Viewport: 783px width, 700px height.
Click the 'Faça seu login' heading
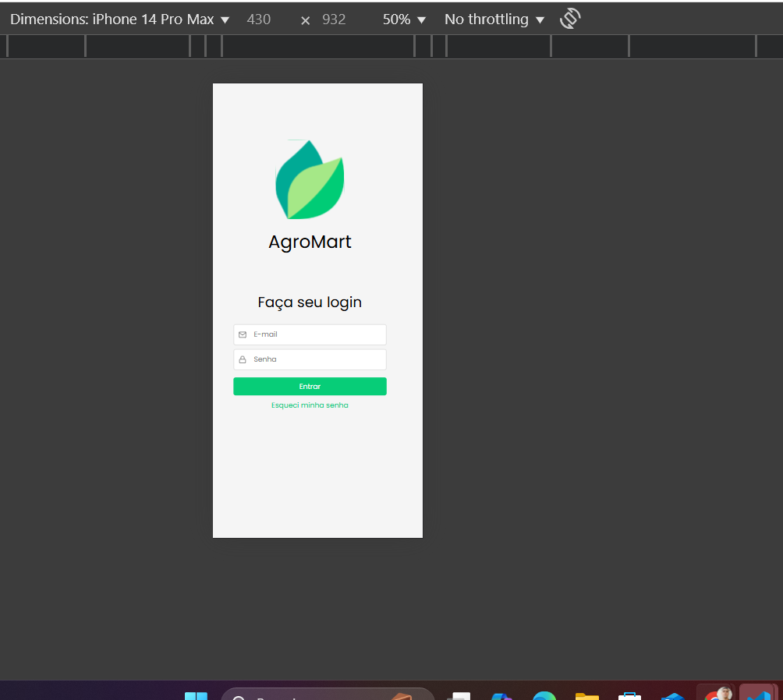tap(310, 302)
